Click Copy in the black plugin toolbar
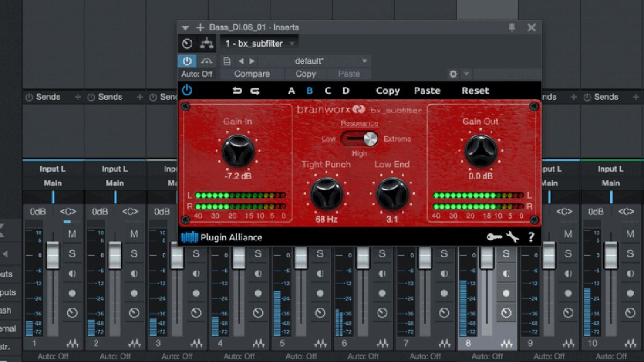This screenshot has height=362, width=644. point(387,91)
